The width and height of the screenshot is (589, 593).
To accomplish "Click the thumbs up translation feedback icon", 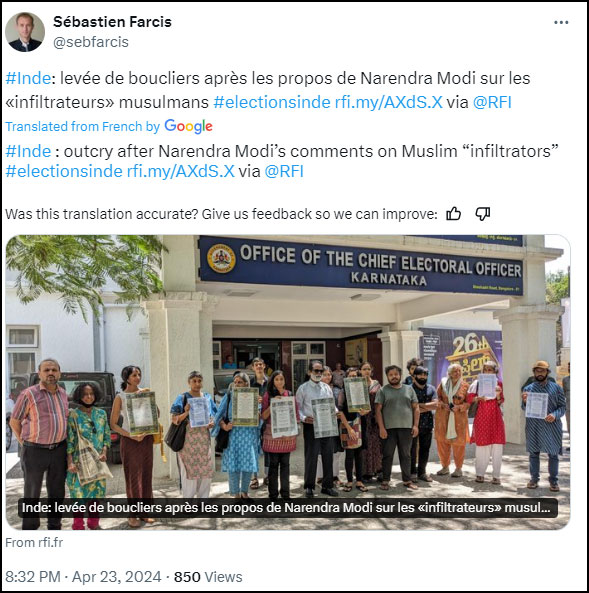I will [453, 214].
